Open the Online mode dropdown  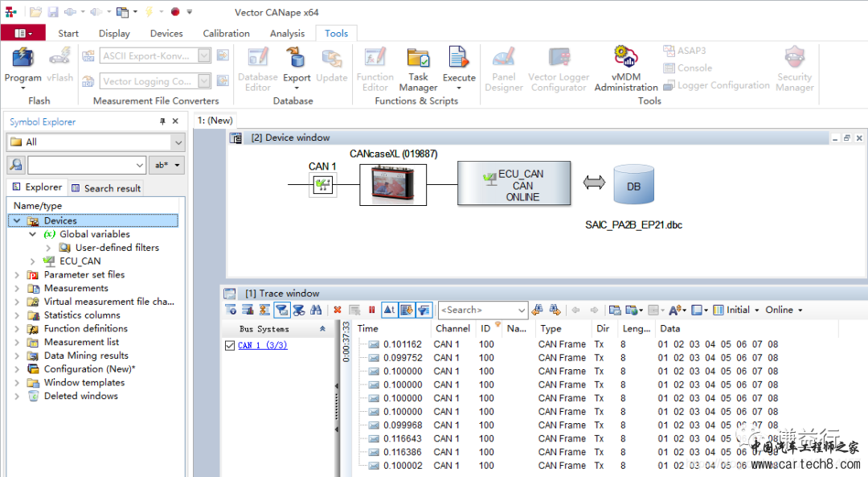point(784,310)
